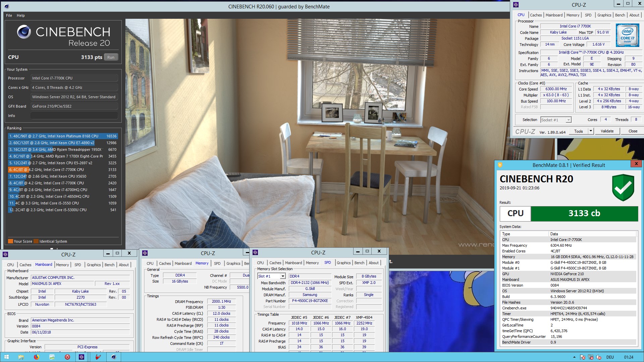Click the DEU input language indicator
This screenshot has height=362, width=644.
(x=610, y=357)
